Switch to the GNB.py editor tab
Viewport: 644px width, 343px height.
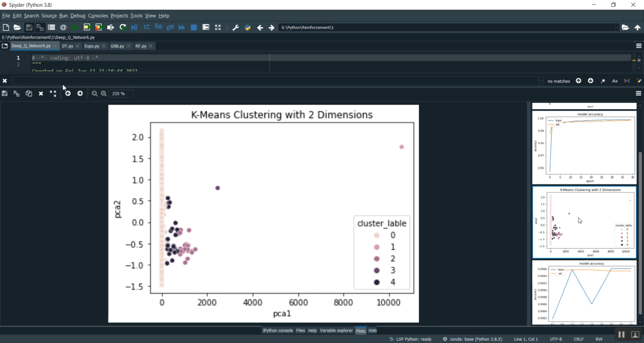117,46
